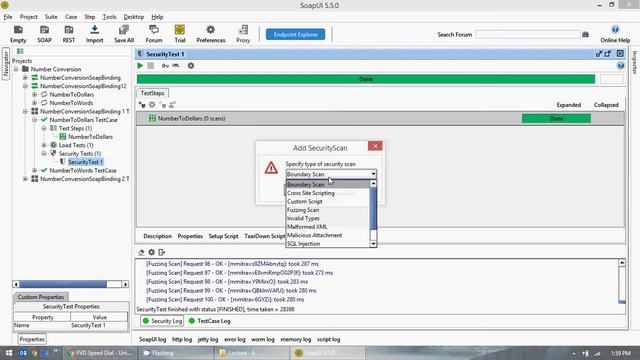Viewport: 640px width, 360px height.
Task: Select SecurityTest 1 in the navigator tree
Action: [85, 162]
